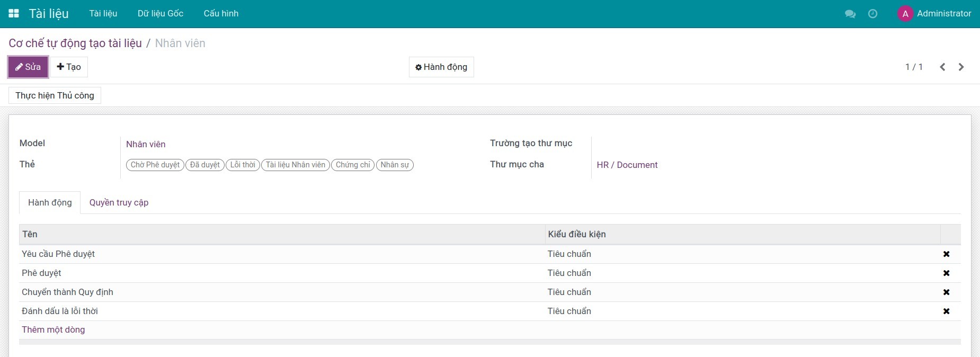Switch to the 'Quyền truy cập' tab
Image resolution: width=980 pixels, height=357 pixels.
click(x=119, y=202)
